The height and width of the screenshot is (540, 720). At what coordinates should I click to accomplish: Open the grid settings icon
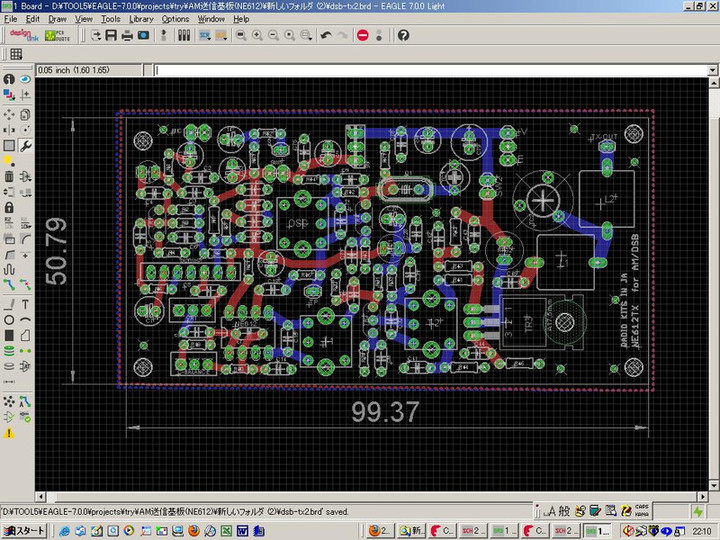tap(17, 54)
